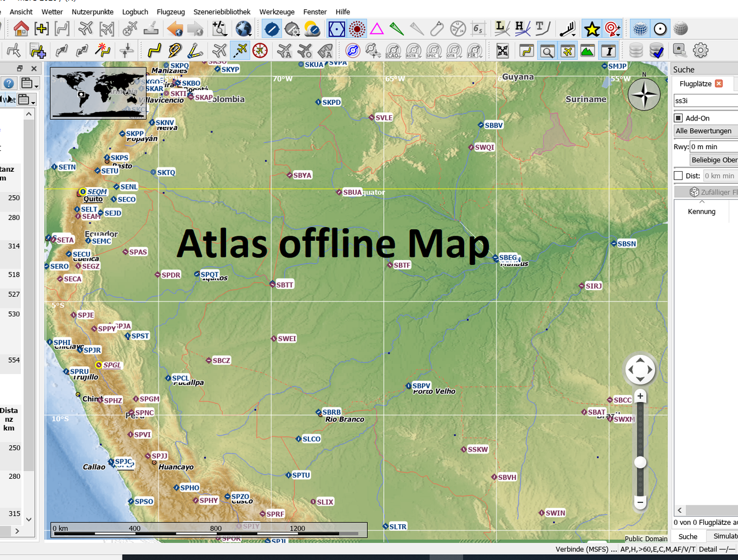Click the airport search field containing ss3i
This screenshot has height=560, width=738.
[x=706, y=100]
